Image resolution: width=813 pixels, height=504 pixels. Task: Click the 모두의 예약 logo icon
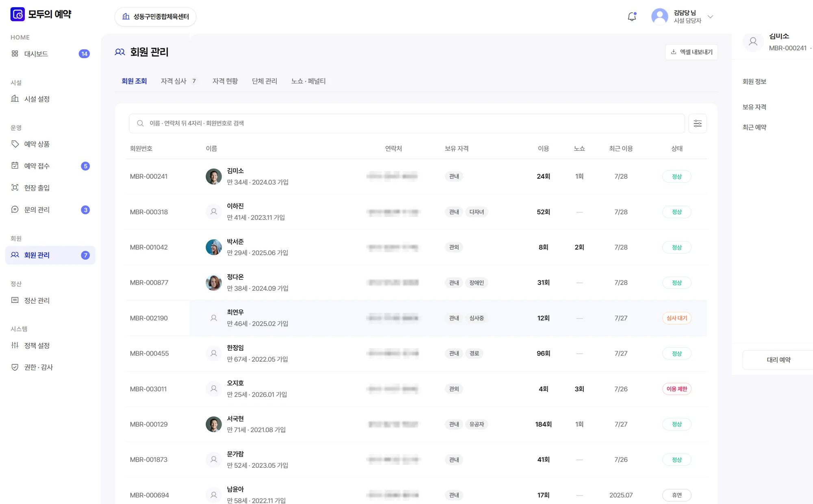[17, 14]
